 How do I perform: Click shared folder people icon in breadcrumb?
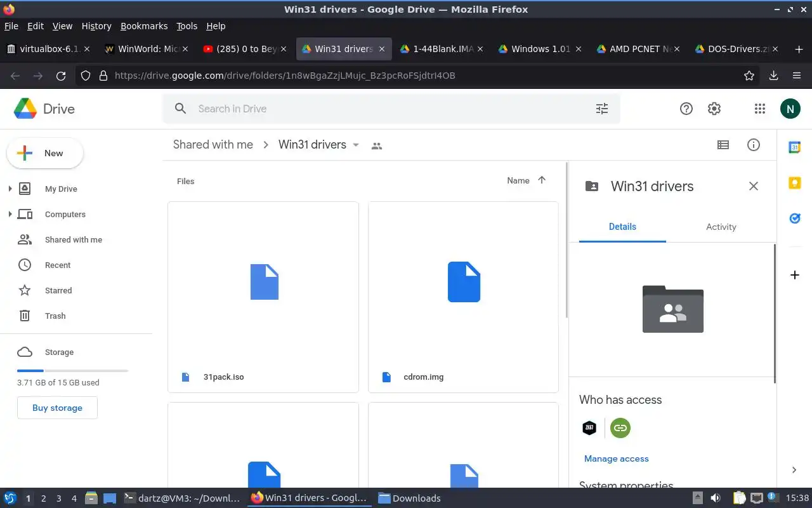pos(377,145)
